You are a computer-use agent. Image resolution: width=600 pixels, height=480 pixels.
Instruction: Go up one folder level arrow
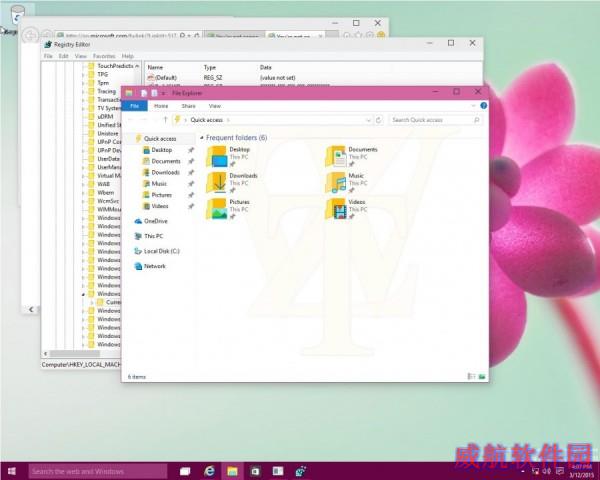coord(165,120)
